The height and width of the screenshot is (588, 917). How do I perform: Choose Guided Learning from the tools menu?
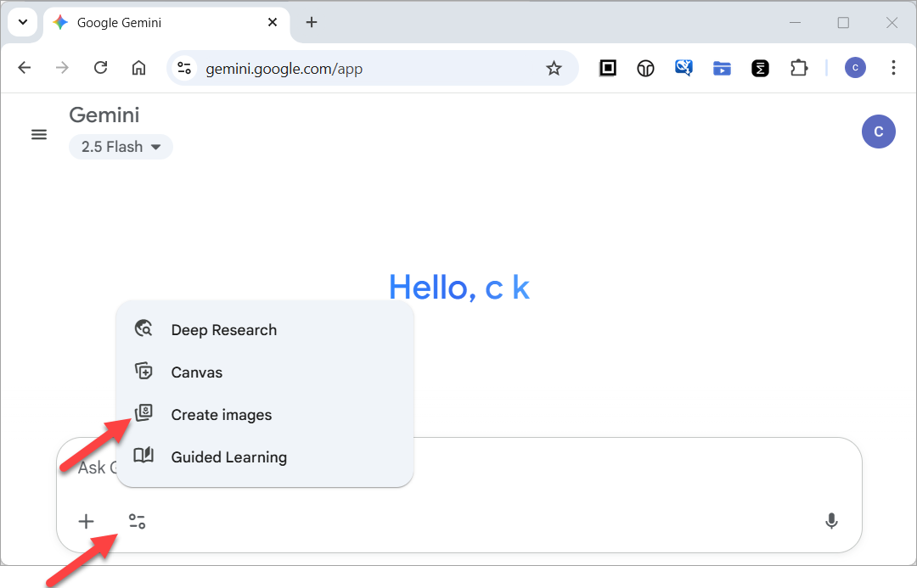click(x=265, y=457)
